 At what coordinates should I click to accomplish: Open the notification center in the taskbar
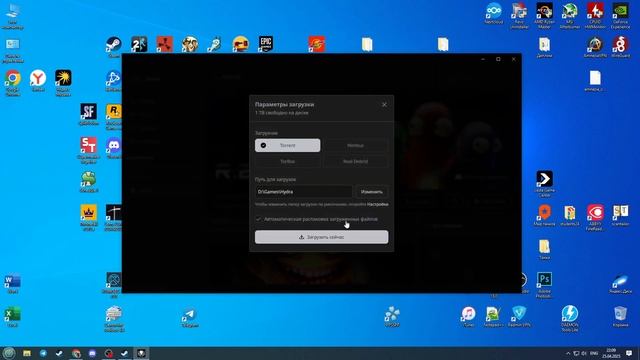tap(629, 353)
